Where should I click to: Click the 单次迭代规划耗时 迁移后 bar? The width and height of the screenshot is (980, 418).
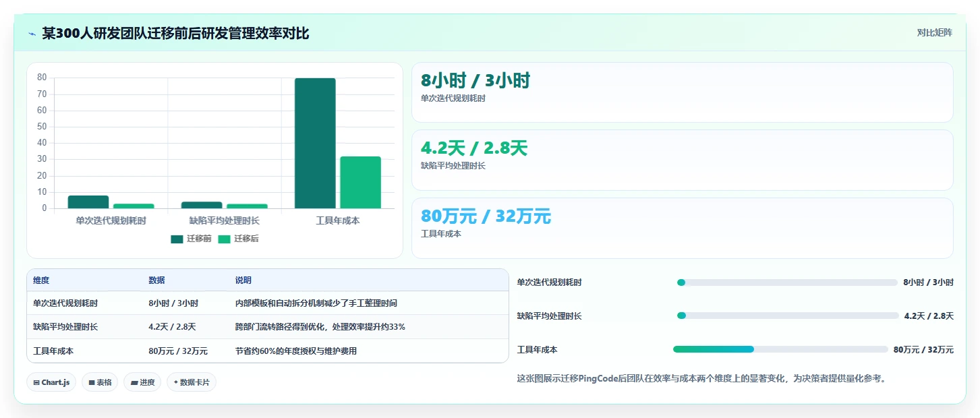(134, 206)
